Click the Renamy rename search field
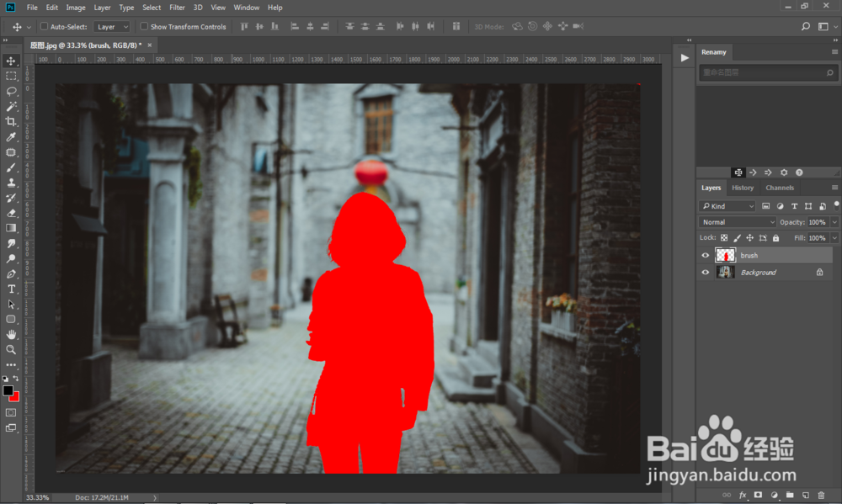The width and height of the screenshot is (842, 504). point(767,72)
